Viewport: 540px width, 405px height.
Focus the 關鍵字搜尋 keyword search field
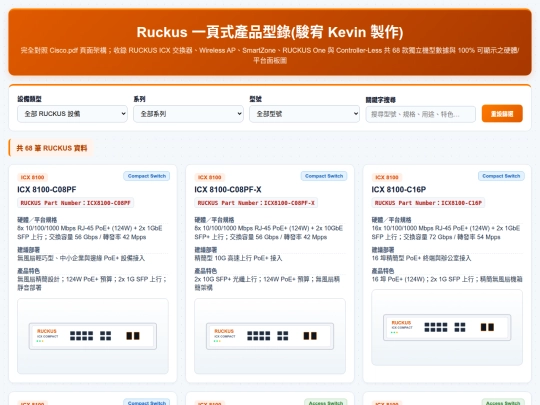[x=420, y=114]
